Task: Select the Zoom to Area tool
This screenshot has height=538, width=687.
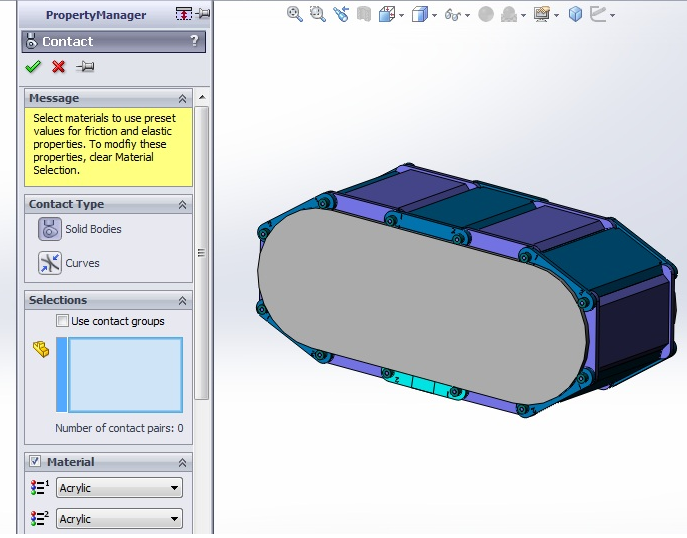Action: point(318,14)
